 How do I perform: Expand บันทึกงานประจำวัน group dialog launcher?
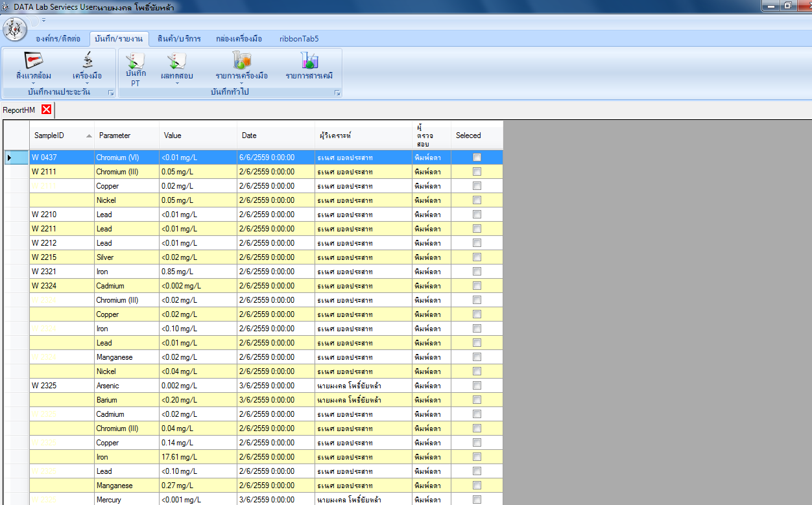coord(111,93)
